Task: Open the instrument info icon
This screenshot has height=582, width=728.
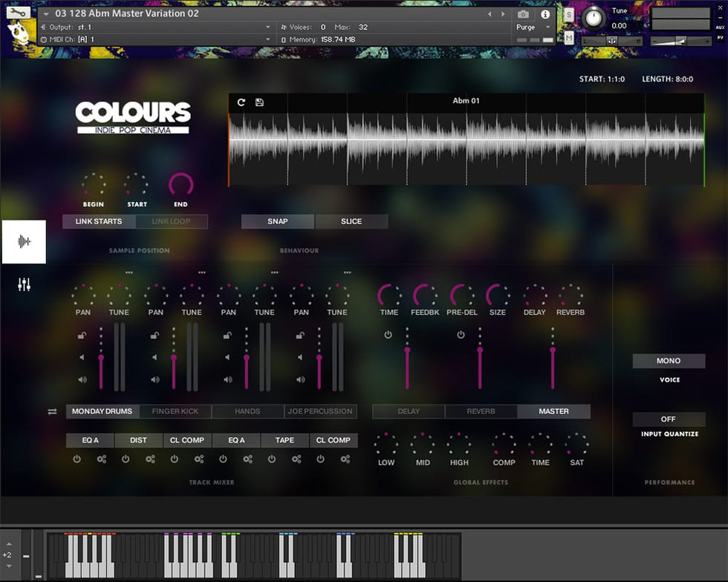Action: (545, 14)
